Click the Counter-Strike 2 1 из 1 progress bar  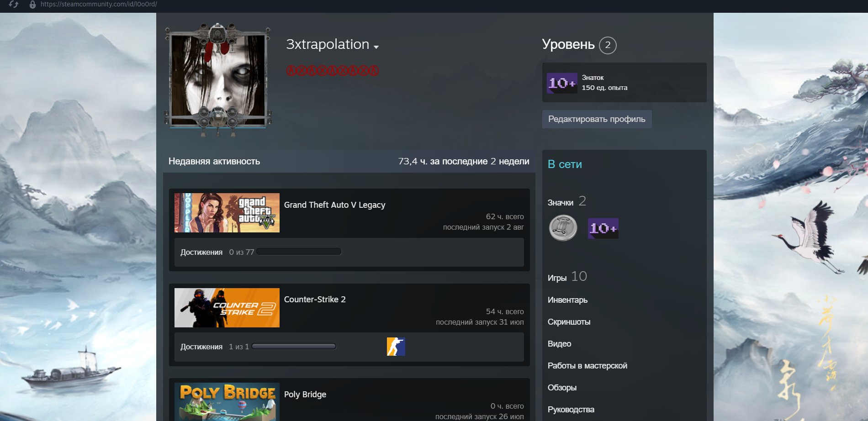294,346
